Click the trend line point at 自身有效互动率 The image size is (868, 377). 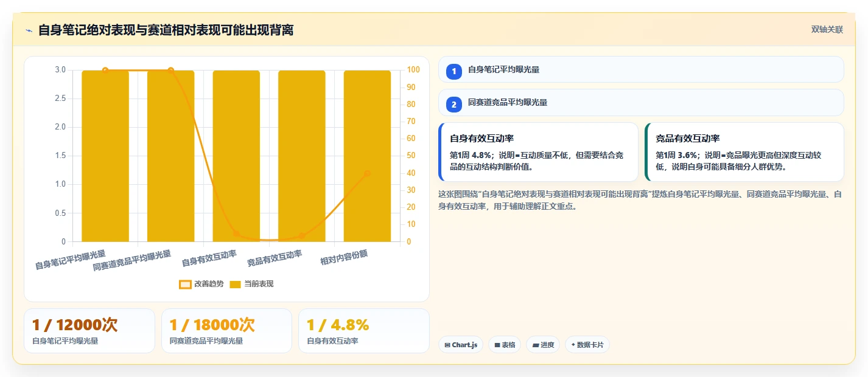coord(236,234)
